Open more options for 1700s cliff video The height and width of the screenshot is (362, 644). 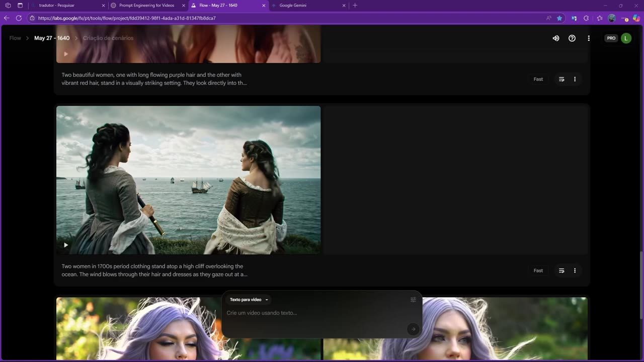(575, 270)
